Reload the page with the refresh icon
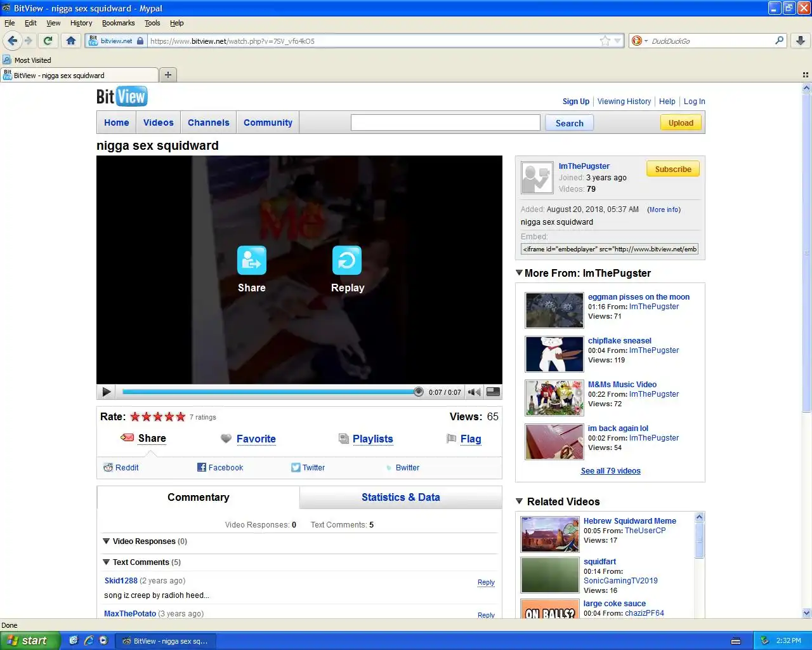The height and width of the screenshot is (650, 812). tap(48, 41)
